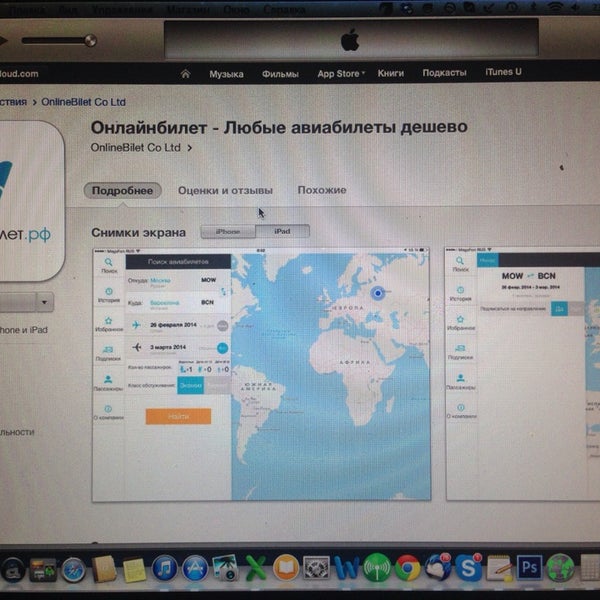The height and width of the screenshot is (600, 600).
Task: Open the Preview photo icon in dock
Action: tap(225, 568)
